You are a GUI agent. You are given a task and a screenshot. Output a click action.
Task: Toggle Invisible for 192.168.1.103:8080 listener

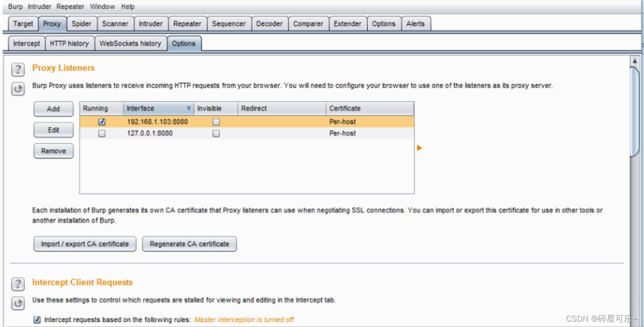coord(216,122)
